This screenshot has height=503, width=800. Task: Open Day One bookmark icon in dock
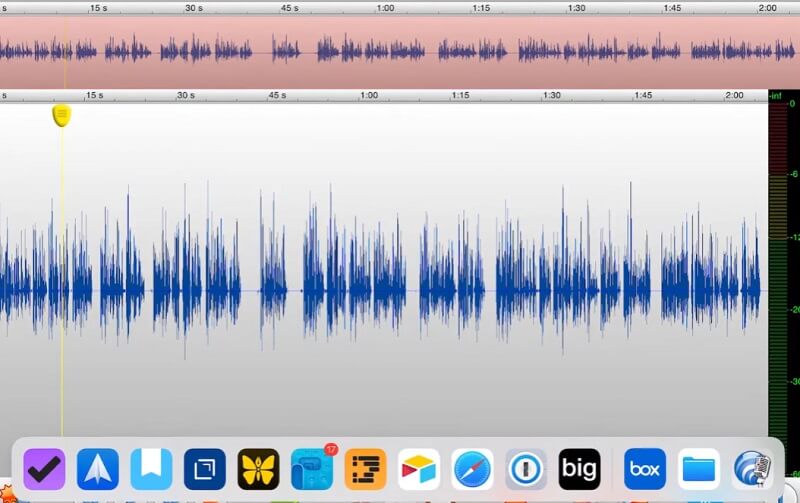point(152,469)
